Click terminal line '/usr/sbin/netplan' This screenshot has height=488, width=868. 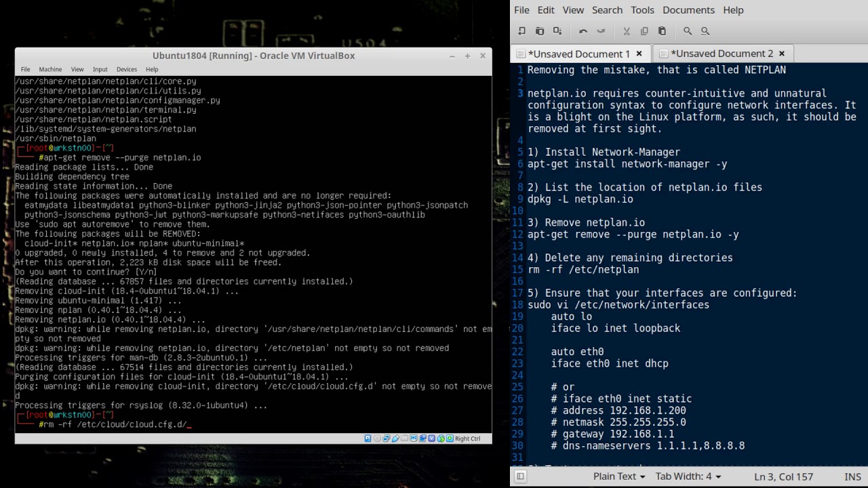[x=56, y=138]
